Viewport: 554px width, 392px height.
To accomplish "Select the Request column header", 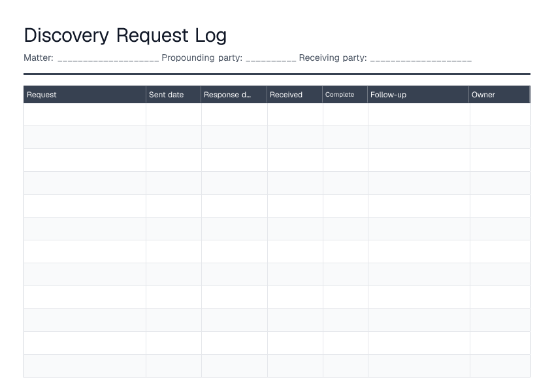I will point(85,94).
